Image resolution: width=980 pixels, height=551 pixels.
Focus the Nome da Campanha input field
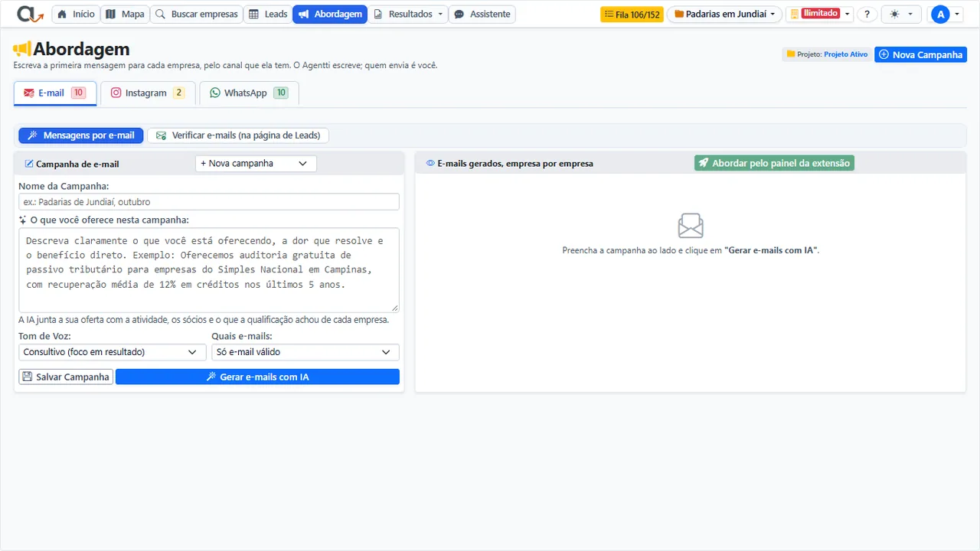point(209,202)
